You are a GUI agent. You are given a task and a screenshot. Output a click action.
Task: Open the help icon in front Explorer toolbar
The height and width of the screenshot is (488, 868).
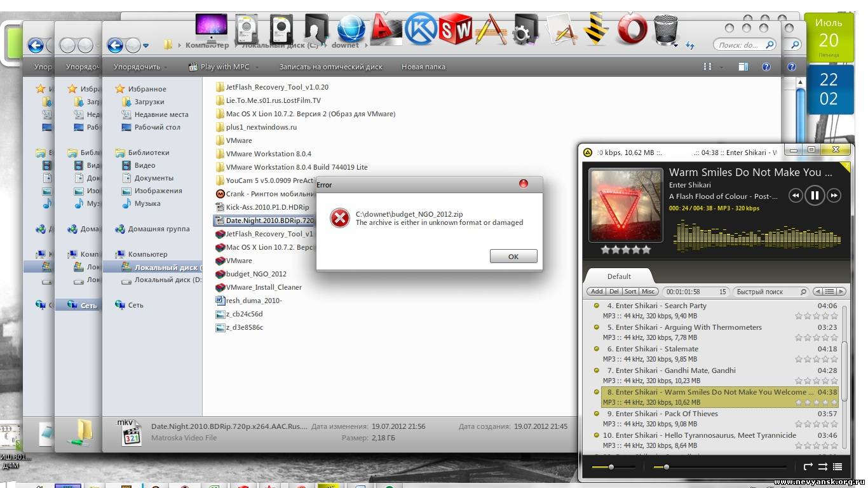tap(766, 67)
